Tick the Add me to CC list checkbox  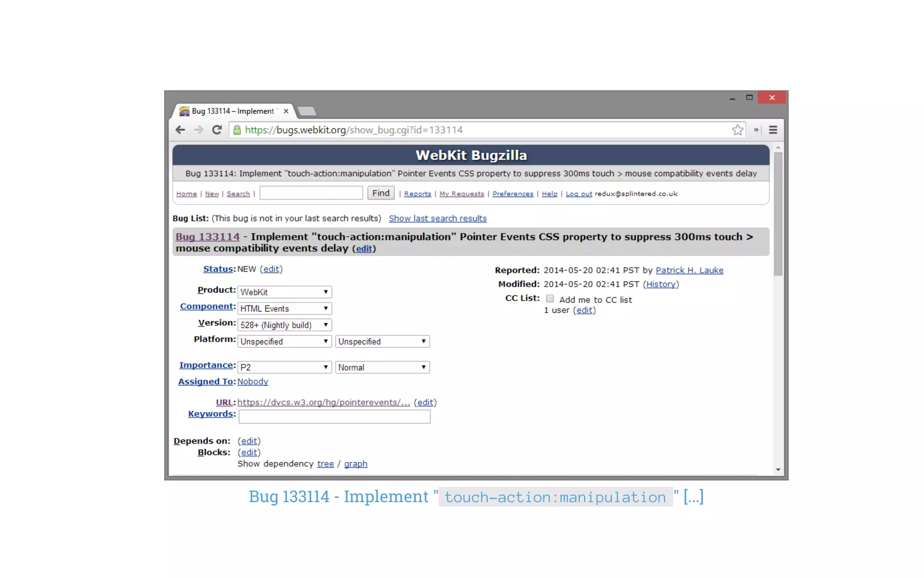point(550,298)
